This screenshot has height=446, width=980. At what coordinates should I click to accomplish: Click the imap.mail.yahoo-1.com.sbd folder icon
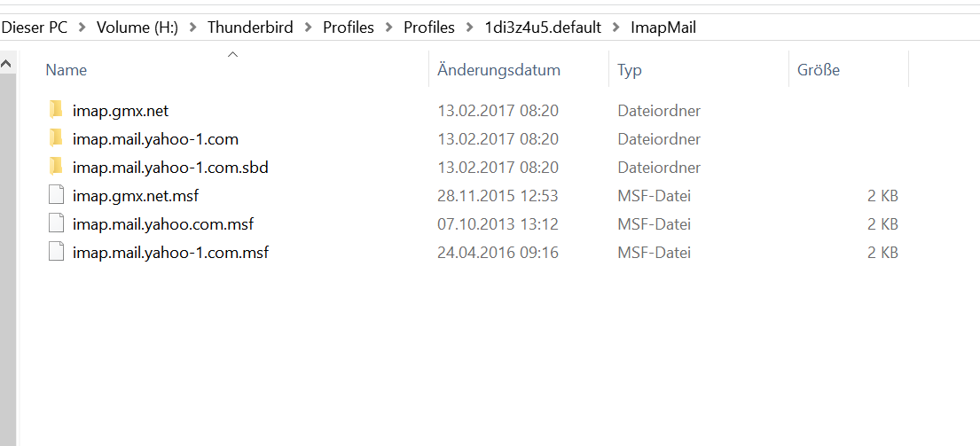coord(56,168)
